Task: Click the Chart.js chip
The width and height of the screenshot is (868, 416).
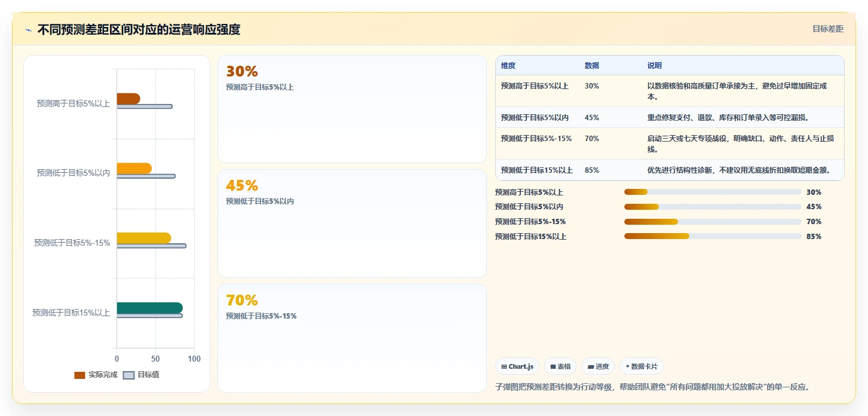Action: 517,366
